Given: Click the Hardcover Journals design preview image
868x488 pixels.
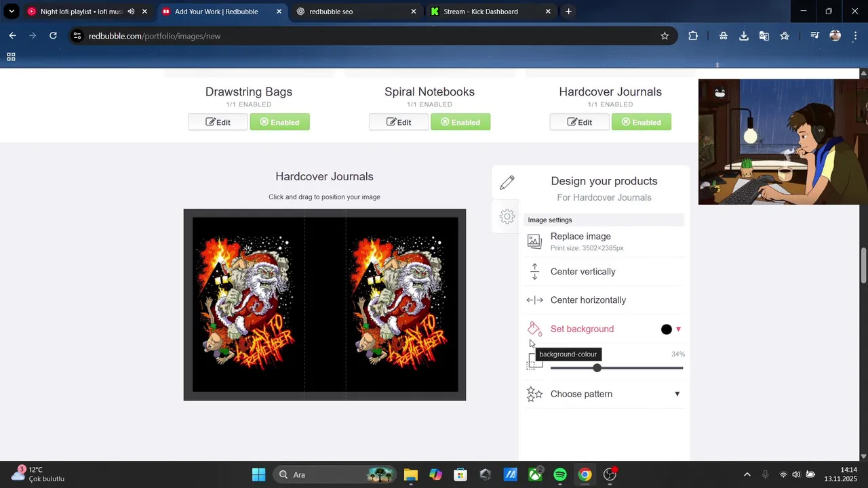Looking at the screenshot, I should [325, 304].
